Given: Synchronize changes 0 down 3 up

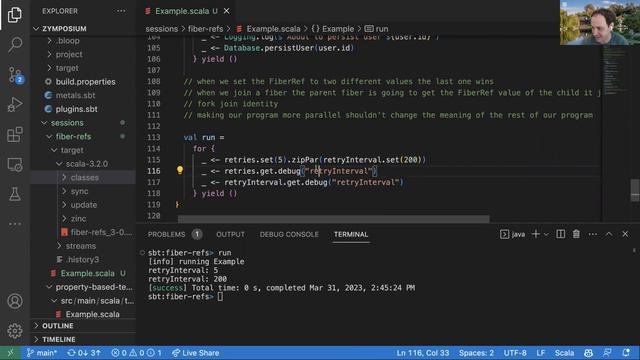Looking at the screenshot, I should point(84,353).
